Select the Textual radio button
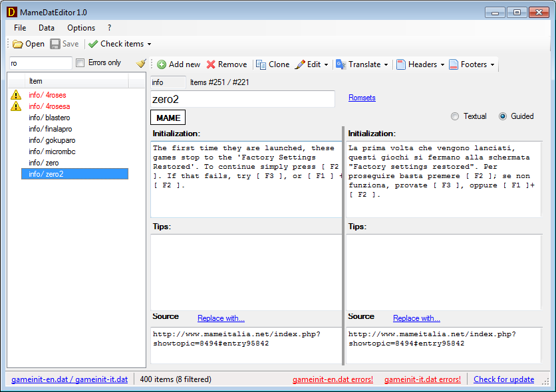The width and height of the screenshot is (556, 392). click(x=455, y=116)
